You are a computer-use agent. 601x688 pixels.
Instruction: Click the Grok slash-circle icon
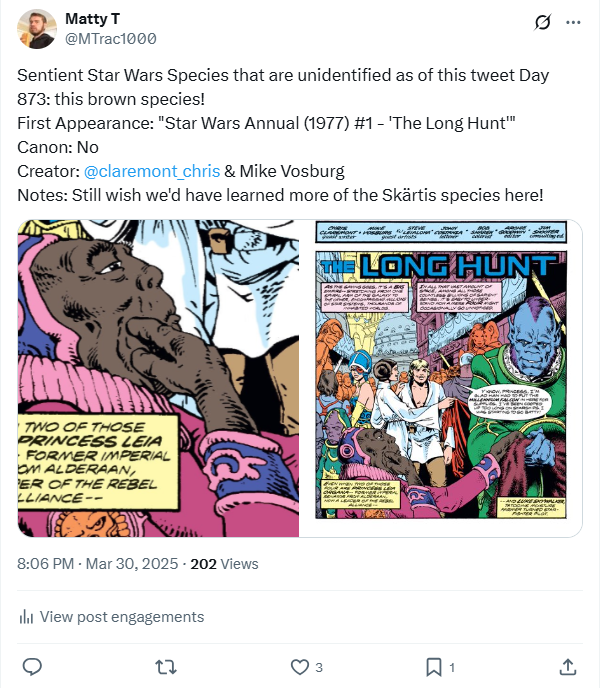(x=542, y=22)
